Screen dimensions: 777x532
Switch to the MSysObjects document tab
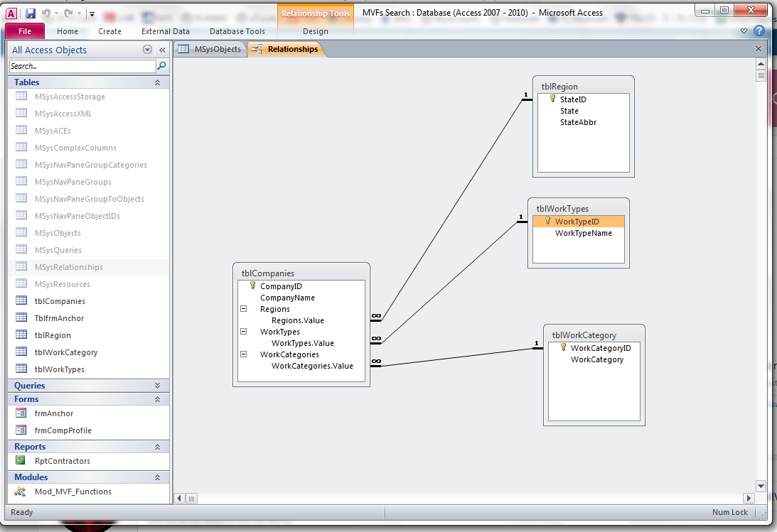[210, 49]
